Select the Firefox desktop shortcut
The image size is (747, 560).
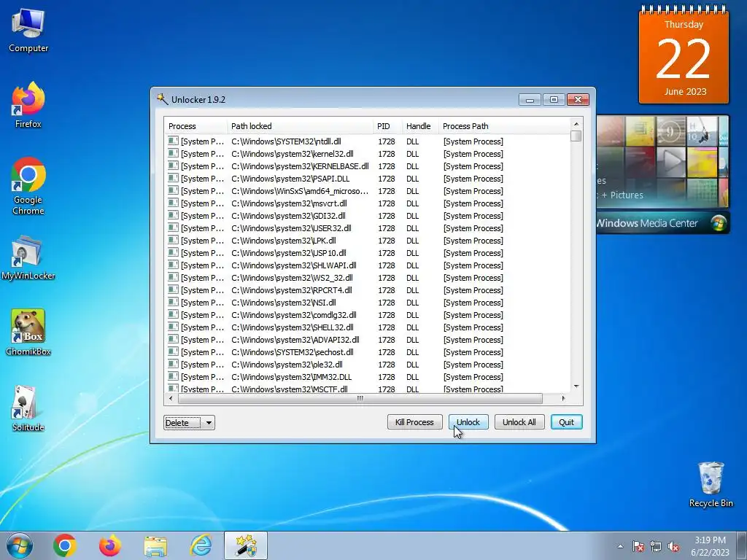tap(28, 105)
